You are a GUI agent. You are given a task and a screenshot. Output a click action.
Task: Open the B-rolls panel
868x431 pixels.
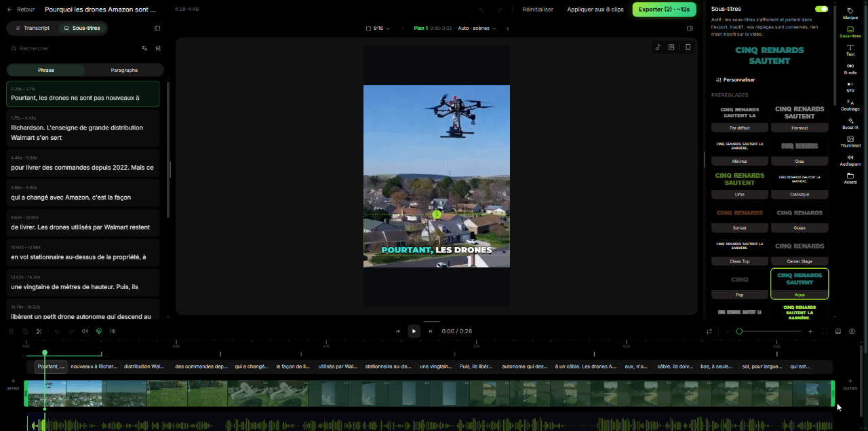pos(850,69)
